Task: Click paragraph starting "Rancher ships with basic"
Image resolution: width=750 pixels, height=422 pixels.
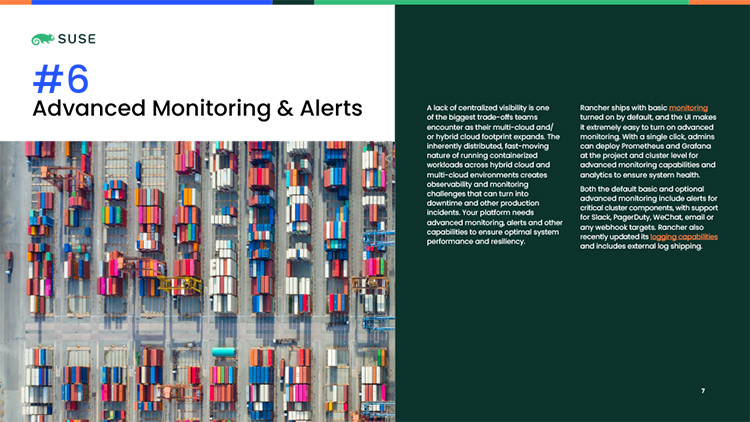Action: (x=648, y=140)
